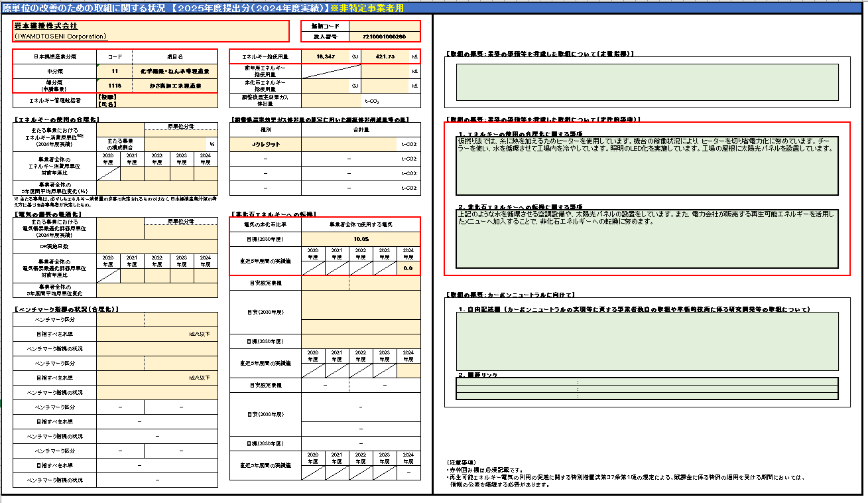This screenshot has width=868, height=503.
Task: Select the Jクレジット type cell
Action: [x=265, y=144]
